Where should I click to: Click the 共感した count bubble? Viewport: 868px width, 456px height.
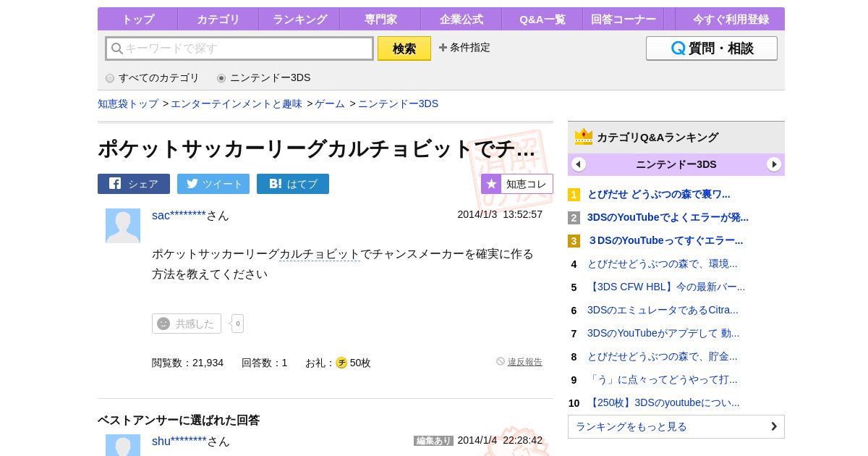(x=237, y=324)
